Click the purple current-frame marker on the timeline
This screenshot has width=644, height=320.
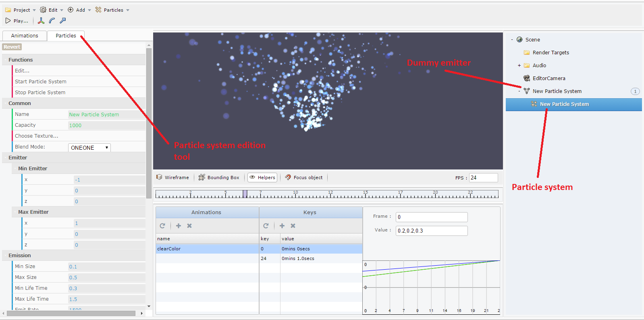[x=245, y=194]
